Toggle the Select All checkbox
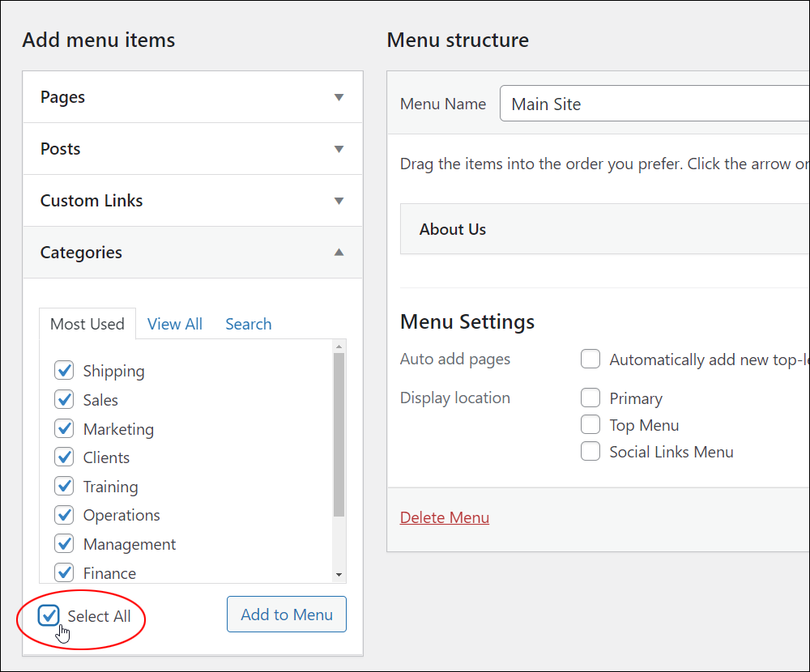The image size is (810, 672). pyautogui.click(x=49, y=615)
